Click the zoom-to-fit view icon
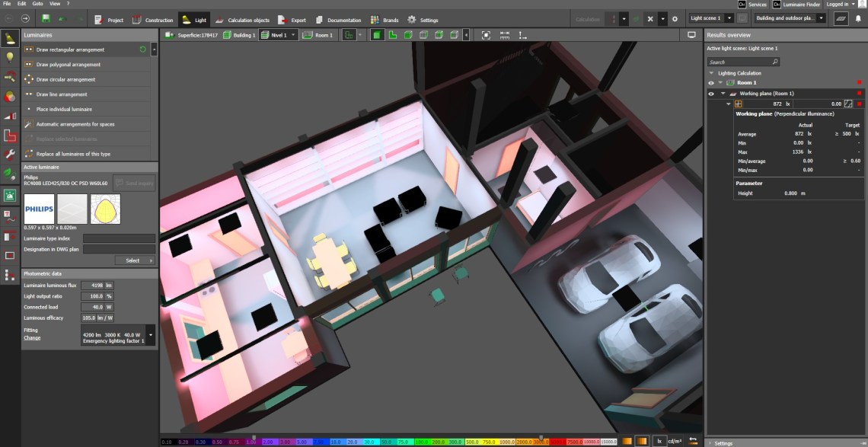The width and height of the screenshot is (868, 447). coord(486,35)
